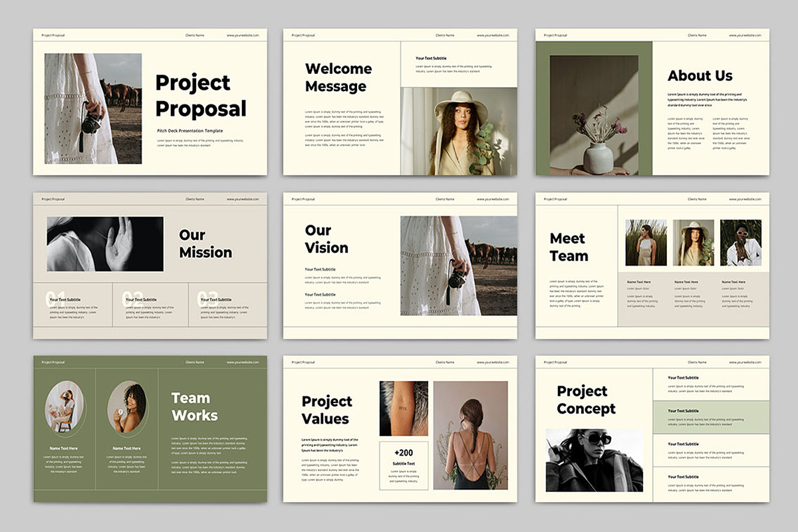
Task: Click the 'Team Works' heading
Action: (x=194, y=406)
